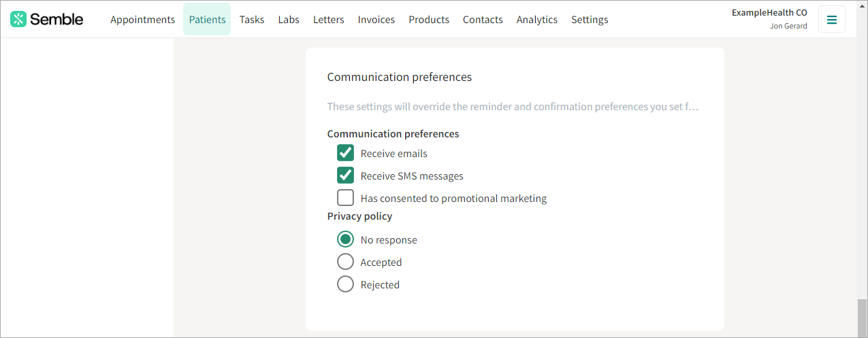Open the Labs page

[x=289, y=19]
